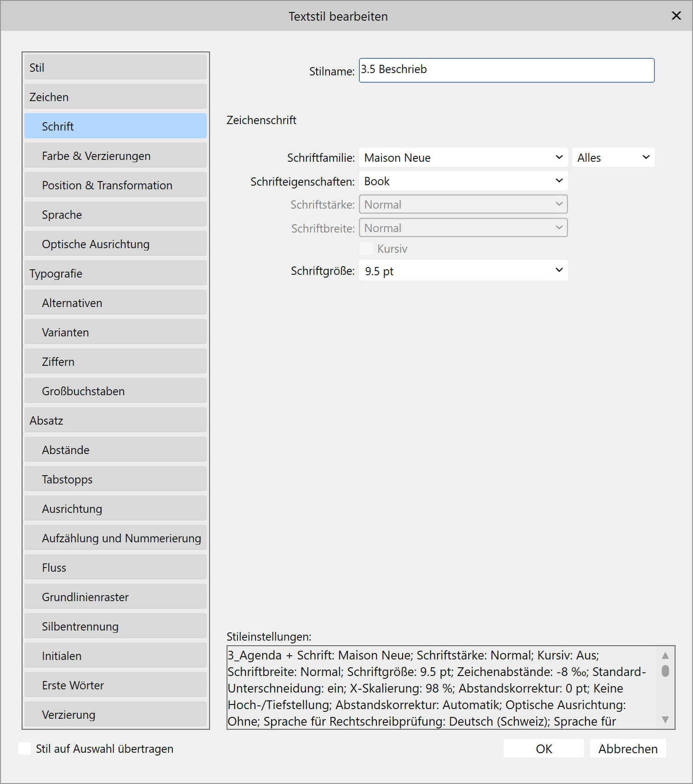Click the Stileinstellungen scroll down arrow

point(665,720)
